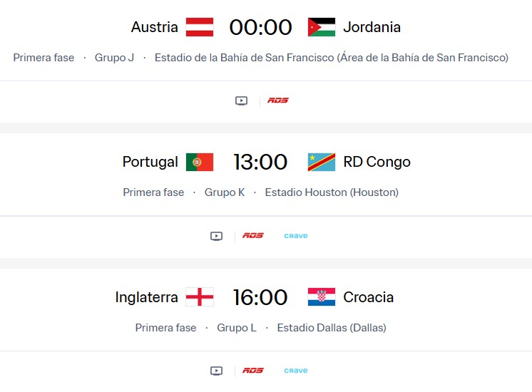Click TV icon under Austria–Jordania match

click(x=241, y=100)
